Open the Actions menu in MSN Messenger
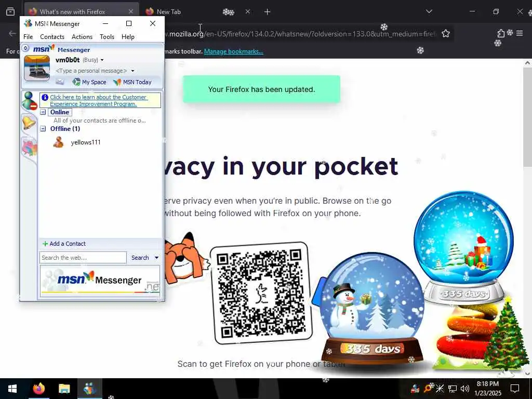 (82, 37)
